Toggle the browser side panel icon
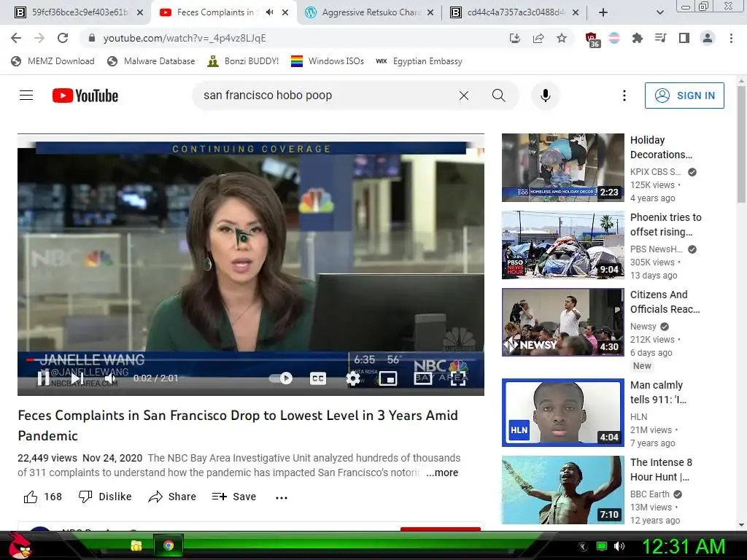 684,38
